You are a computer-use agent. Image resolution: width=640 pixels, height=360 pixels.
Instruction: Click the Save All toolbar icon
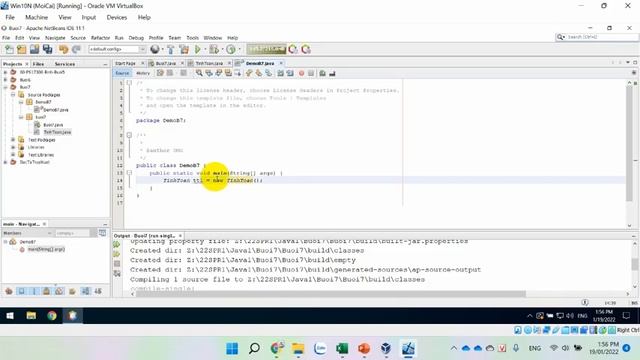coord(48,49)
